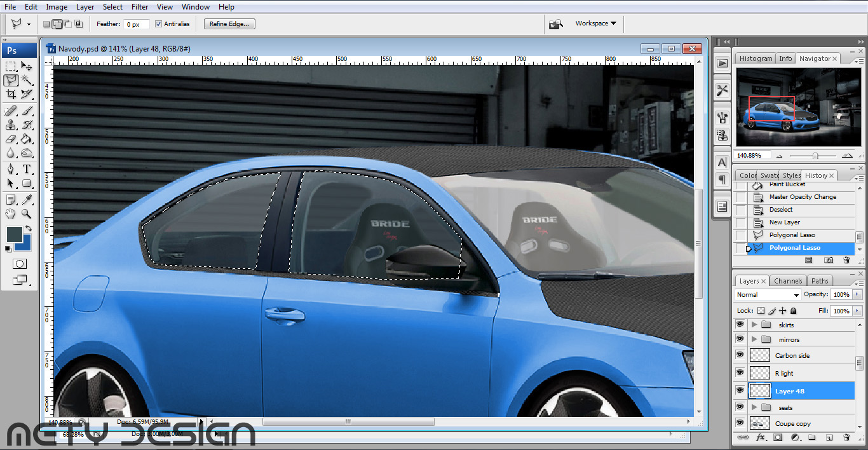Select the Zoom tool
Viewport: 868px width, 450px height.
[27, 214]
